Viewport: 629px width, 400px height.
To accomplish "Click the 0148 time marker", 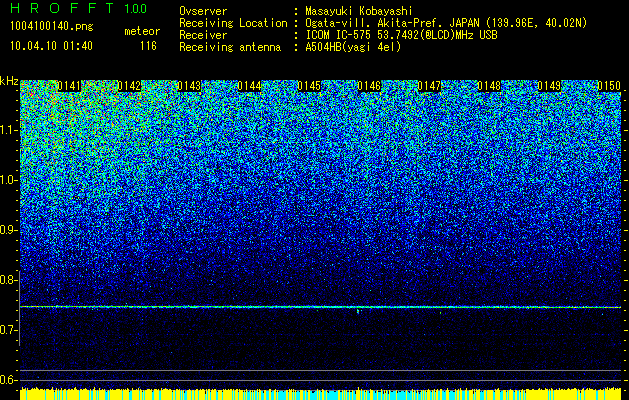I will [x=489, y=86].
